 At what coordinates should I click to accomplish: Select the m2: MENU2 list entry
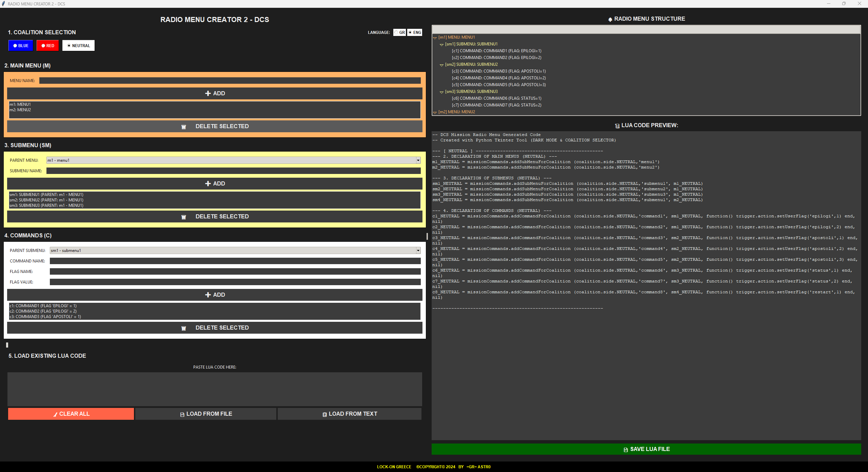(x=21, y=110)
